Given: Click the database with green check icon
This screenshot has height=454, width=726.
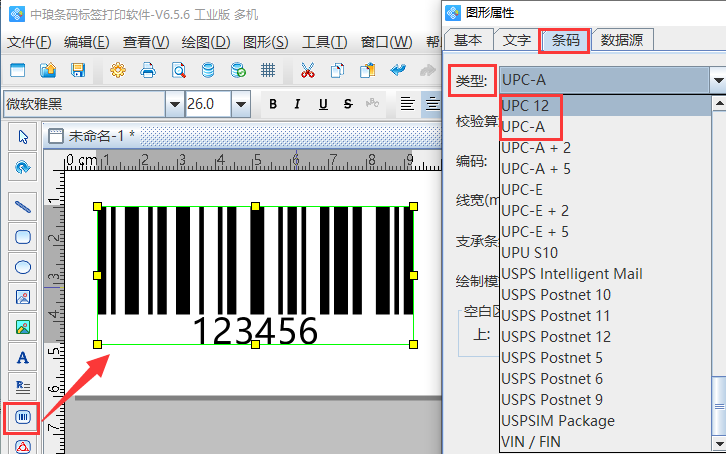Looking at the screenshot, I should click(238, 70).
